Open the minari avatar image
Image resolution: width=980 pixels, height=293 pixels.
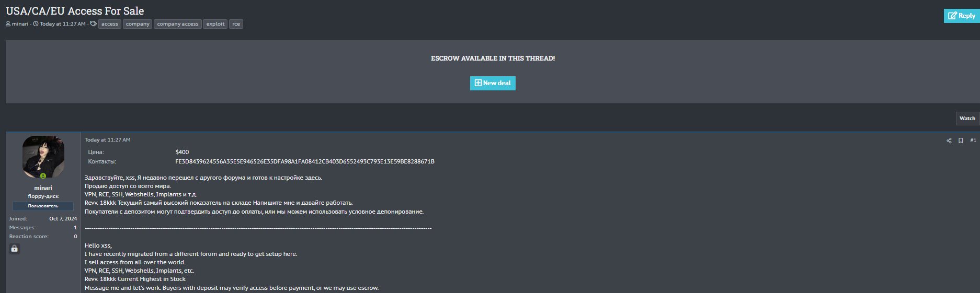pyautogui.click(x=43, y=156)
